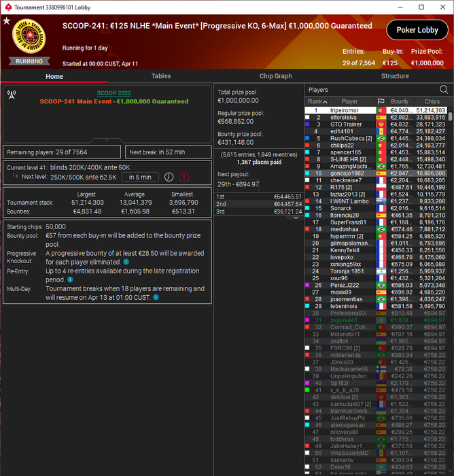Open info icon for Re-Entry description
454x476 pixels.
pos(70,279)
